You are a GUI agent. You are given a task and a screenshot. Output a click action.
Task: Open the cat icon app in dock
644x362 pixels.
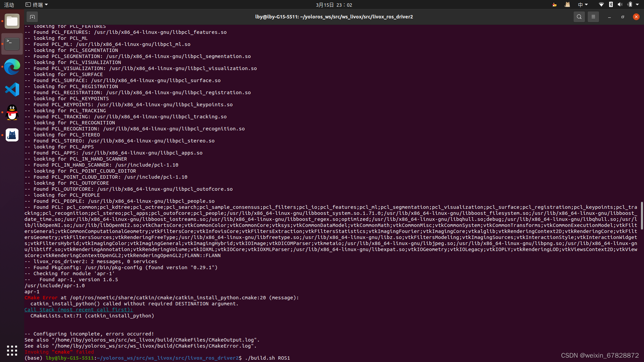[x=12, y=135]
